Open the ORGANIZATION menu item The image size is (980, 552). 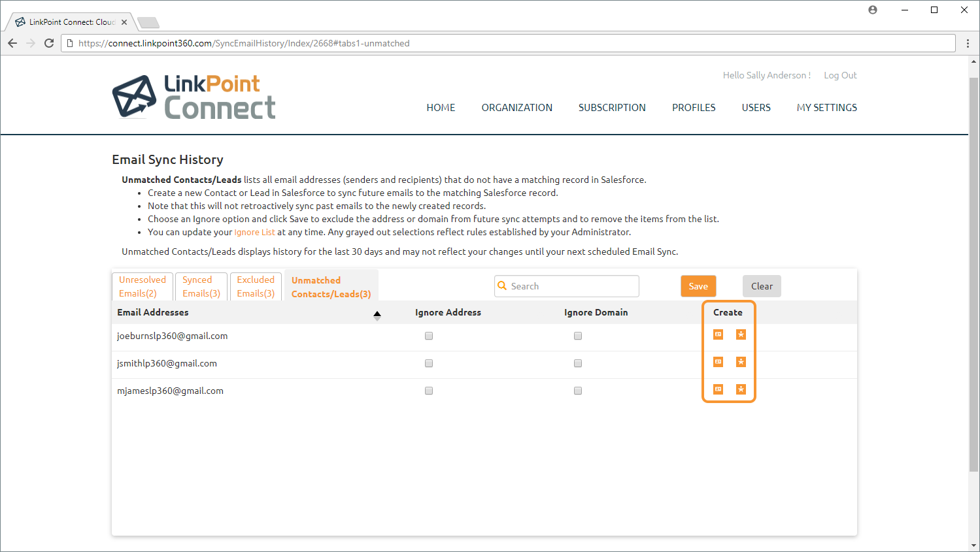click(517, 108)
